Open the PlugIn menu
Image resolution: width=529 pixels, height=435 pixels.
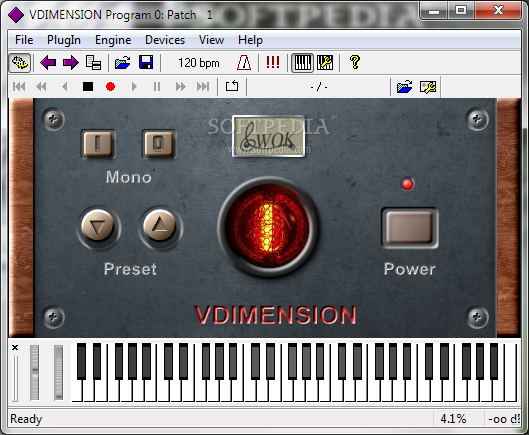point(64,40)
